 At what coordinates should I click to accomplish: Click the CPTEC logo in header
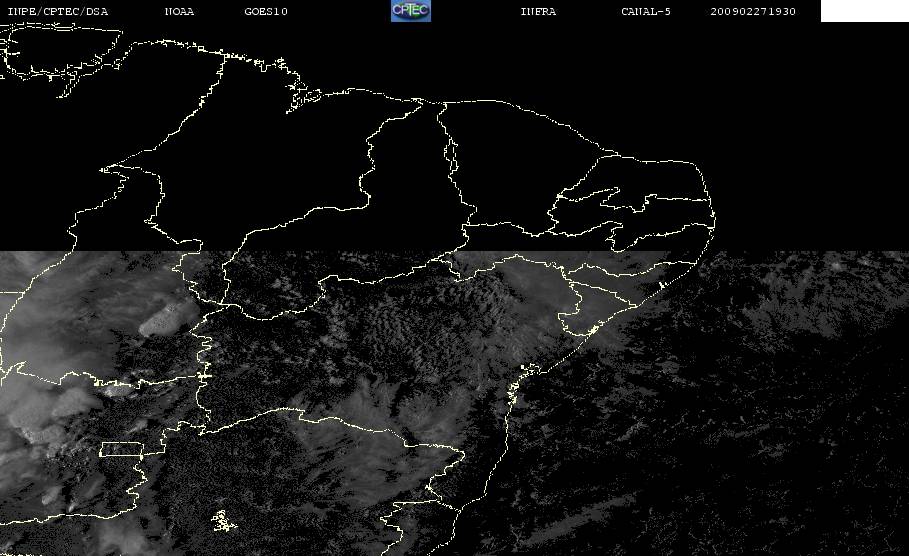click(x=411, y=11)
